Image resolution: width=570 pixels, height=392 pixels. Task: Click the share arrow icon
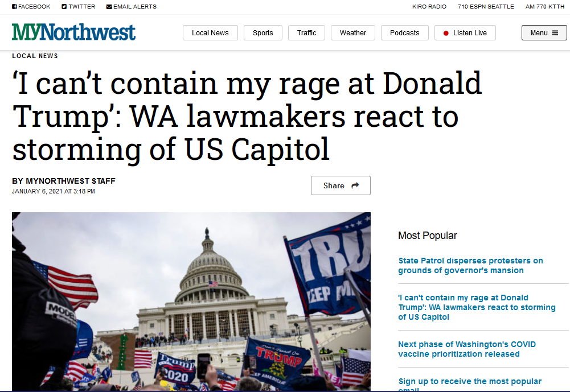point(355,185)
